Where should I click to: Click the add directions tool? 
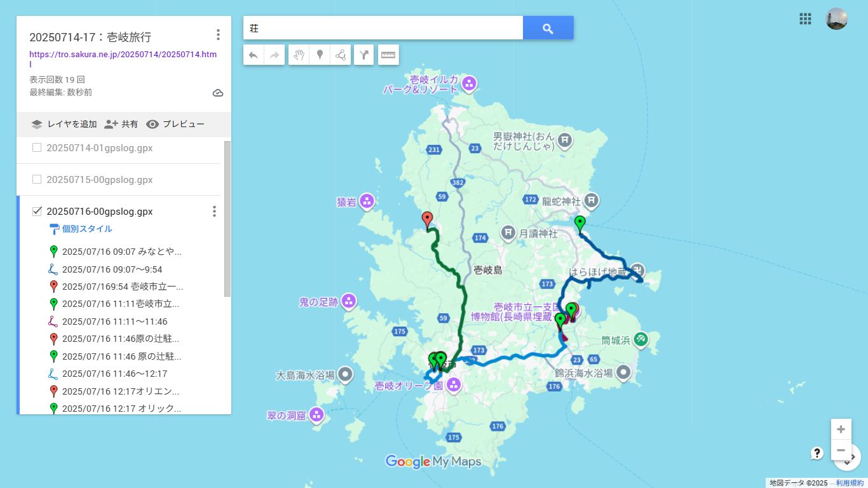click(363, 55)
